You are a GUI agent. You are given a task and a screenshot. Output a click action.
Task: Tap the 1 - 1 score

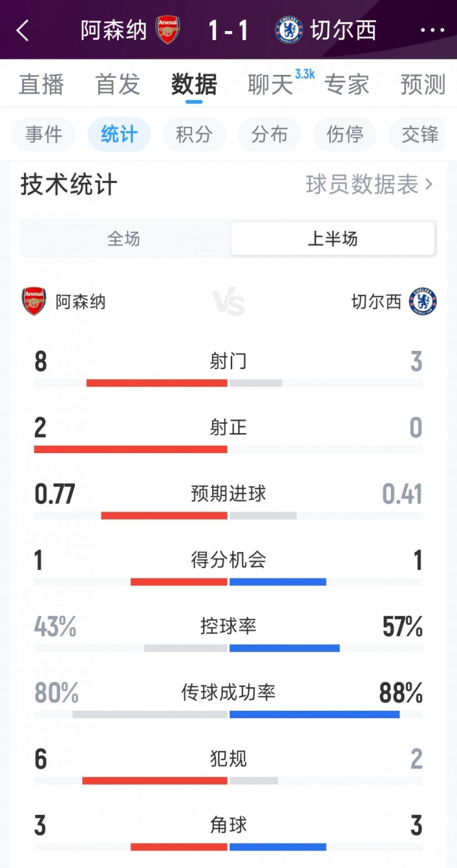(x=228, y=30)
